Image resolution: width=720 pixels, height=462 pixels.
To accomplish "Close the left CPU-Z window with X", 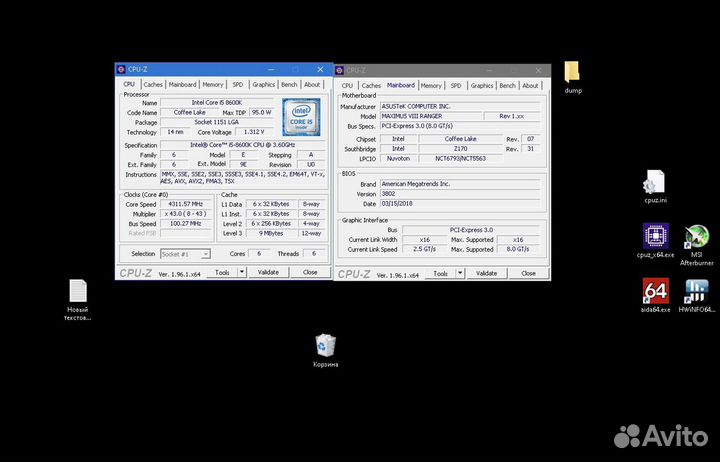I will 320,69.
